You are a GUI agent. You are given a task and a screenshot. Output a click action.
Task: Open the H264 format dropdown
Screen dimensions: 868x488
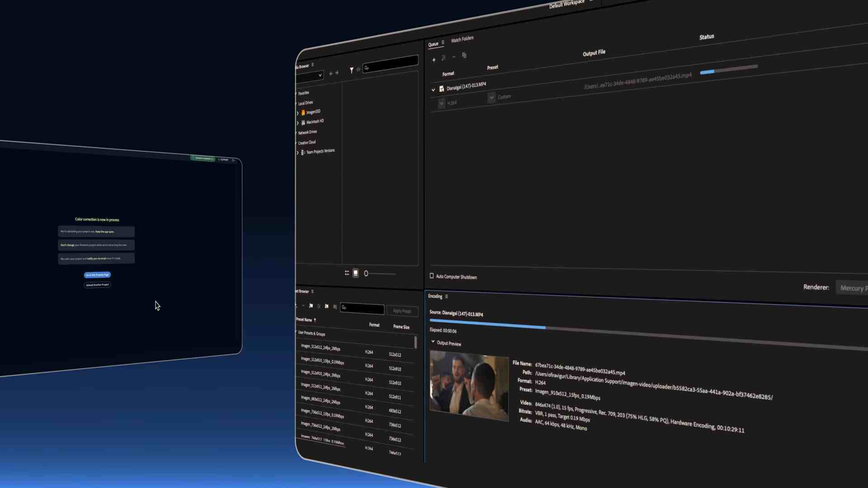coord(442,103)
